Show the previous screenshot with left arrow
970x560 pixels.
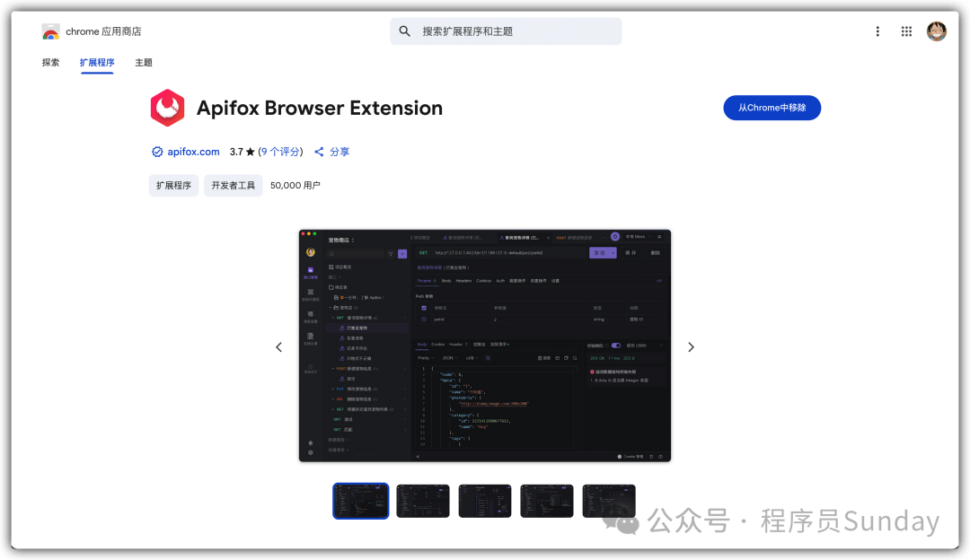point(278,347)
